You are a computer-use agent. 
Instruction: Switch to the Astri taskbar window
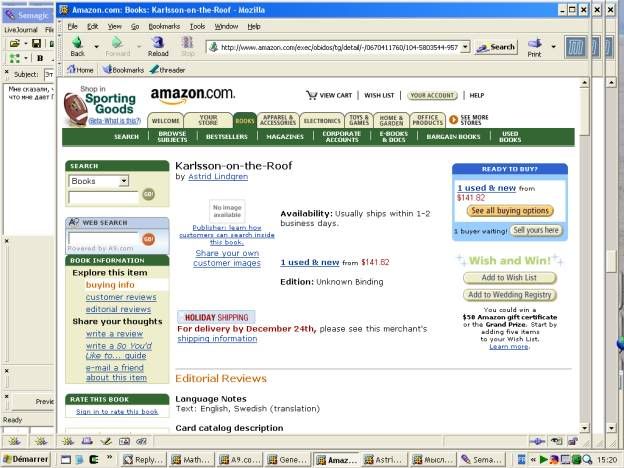tap(384, 460)
